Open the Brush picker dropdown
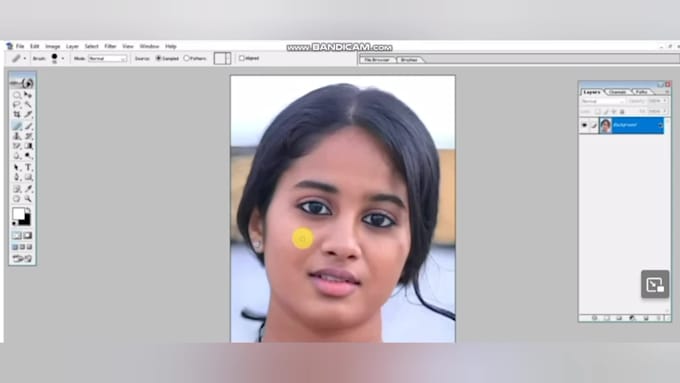This screenshot has height=383, width=680. pyautogui.click(x=63, y=58)
